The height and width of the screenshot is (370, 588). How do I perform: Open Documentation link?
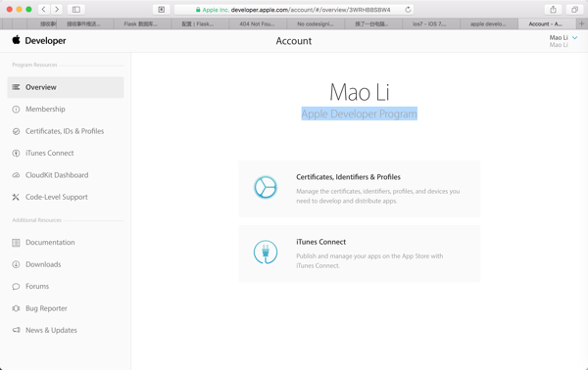(50, 243)
